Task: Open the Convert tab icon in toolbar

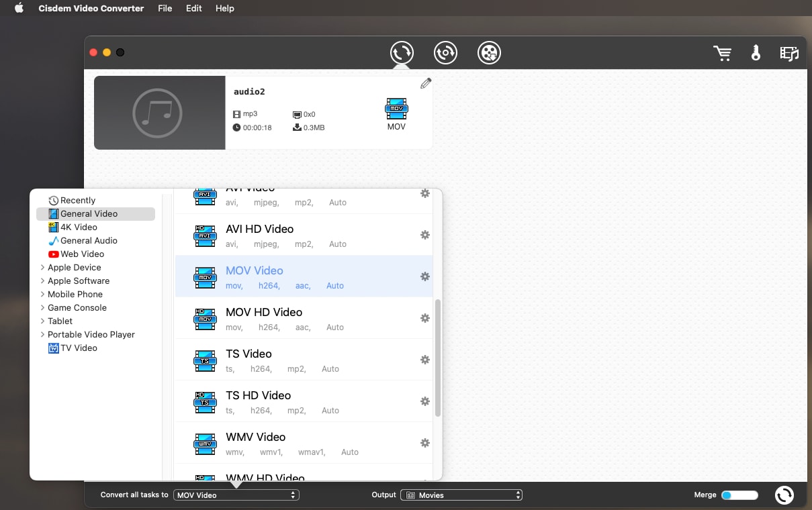Action: pos(402,52)
